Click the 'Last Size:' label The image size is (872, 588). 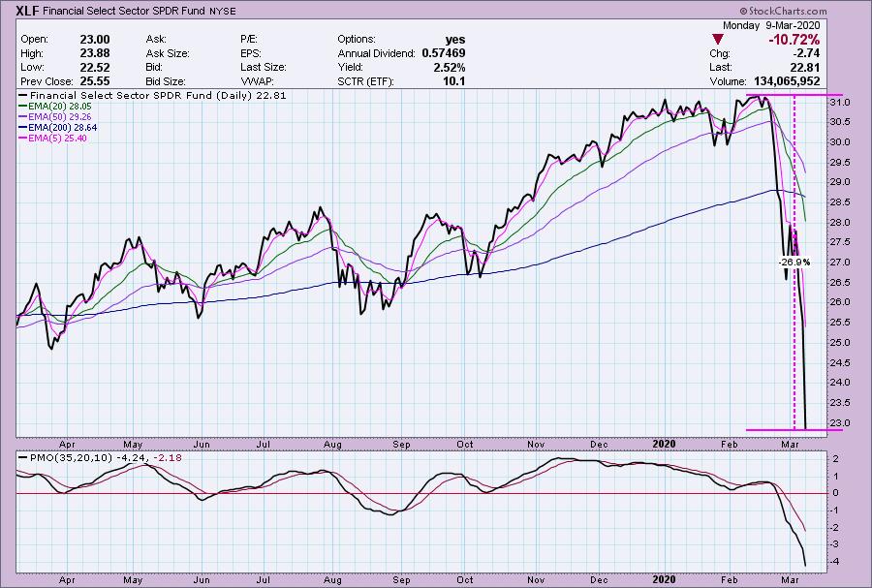(263, 67)
